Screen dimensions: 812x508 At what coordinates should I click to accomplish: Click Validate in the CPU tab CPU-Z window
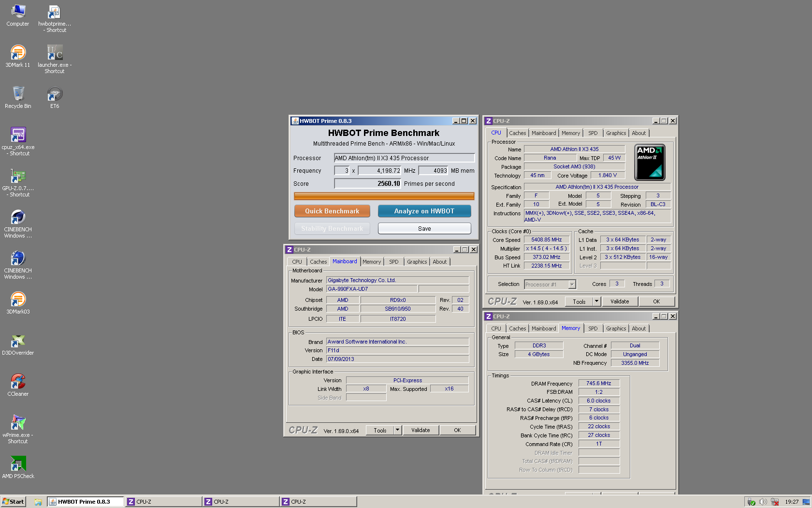pos(620,301)
